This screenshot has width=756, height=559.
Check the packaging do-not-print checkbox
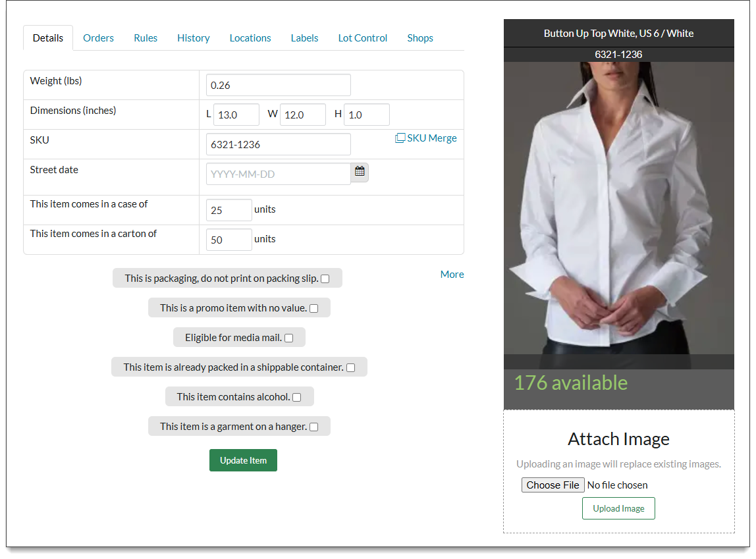pyautogui.click(x=325, y=279)
